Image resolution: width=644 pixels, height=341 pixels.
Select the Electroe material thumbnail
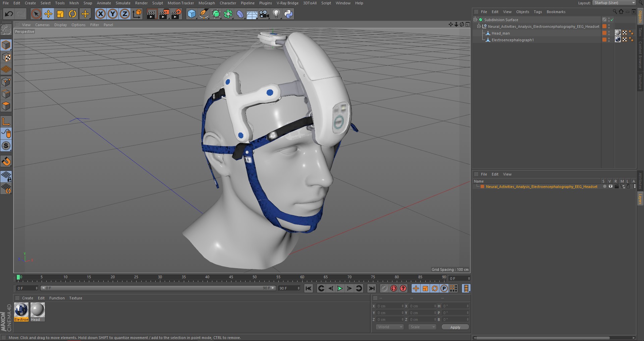[x=21, y=310]
